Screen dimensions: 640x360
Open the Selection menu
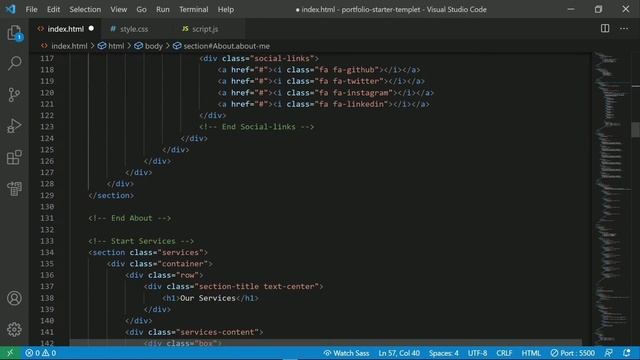click(85, 9)
